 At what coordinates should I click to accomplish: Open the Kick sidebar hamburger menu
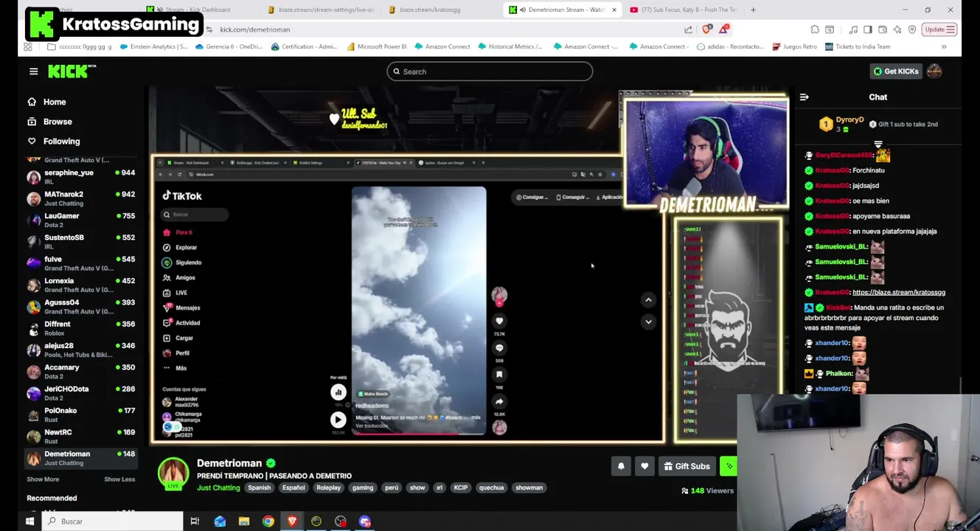point(33,72)
